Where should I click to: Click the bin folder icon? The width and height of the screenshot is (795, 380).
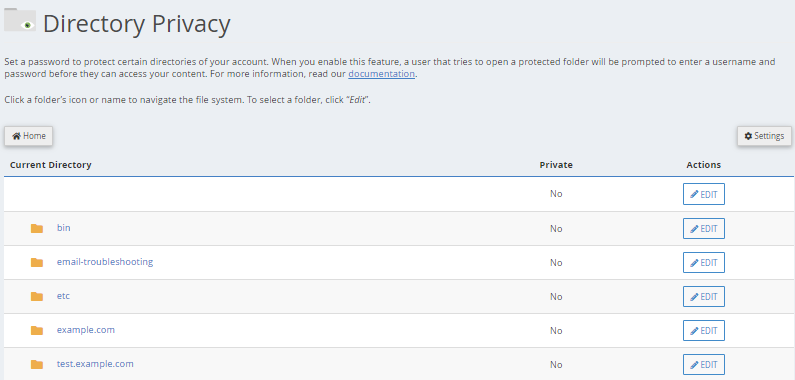(37, 228)
